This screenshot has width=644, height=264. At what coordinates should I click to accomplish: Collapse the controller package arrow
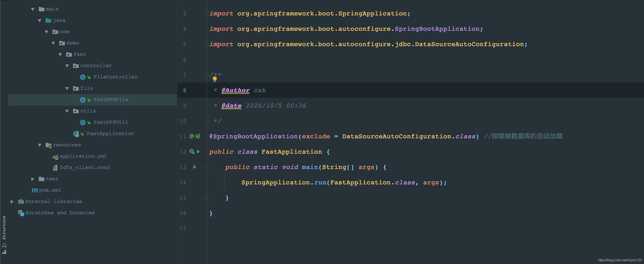click(67, 66)
